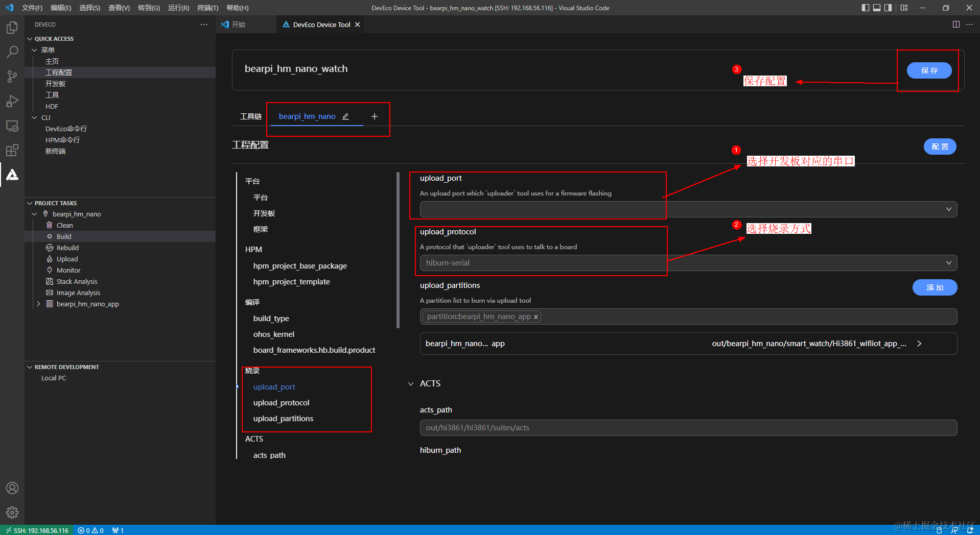Open the Search view in activity bar
This screenshot has width=980, height=535.
[x=12, y=52]
